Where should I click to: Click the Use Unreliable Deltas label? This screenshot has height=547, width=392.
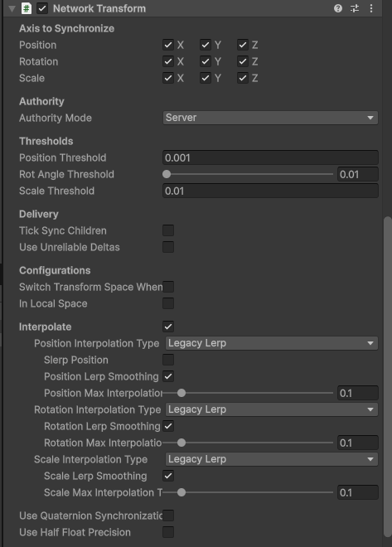[70, 247]
